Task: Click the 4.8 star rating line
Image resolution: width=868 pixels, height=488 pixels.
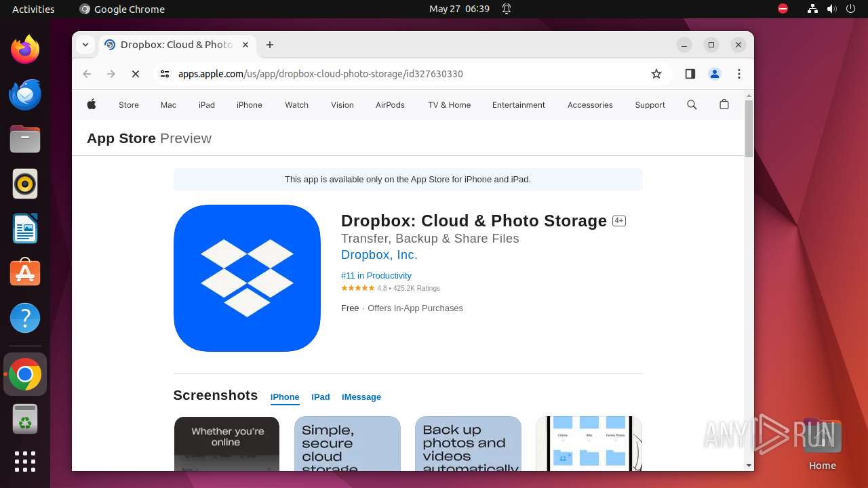Action: tap(391, 288)
